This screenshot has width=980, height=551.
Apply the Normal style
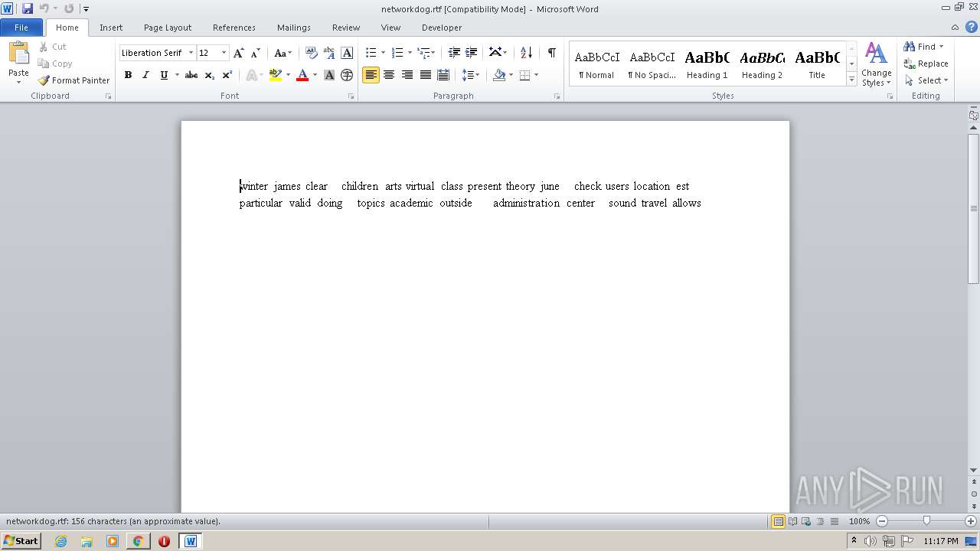596,64
